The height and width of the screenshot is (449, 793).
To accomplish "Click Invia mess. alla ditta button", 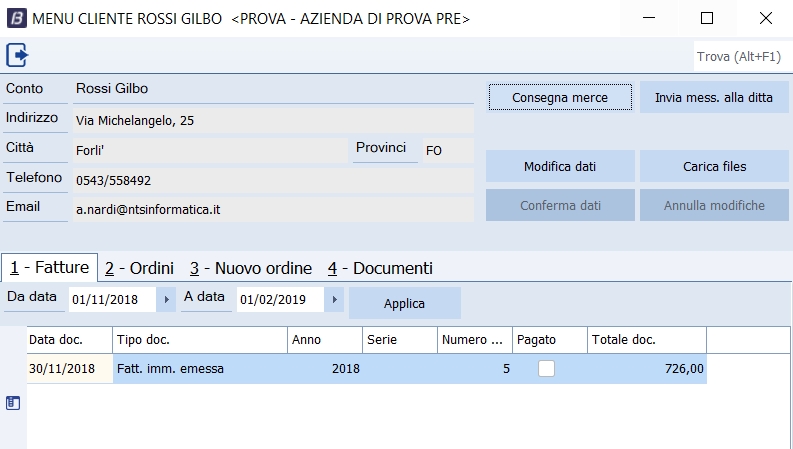I will (x=714, y=98).
